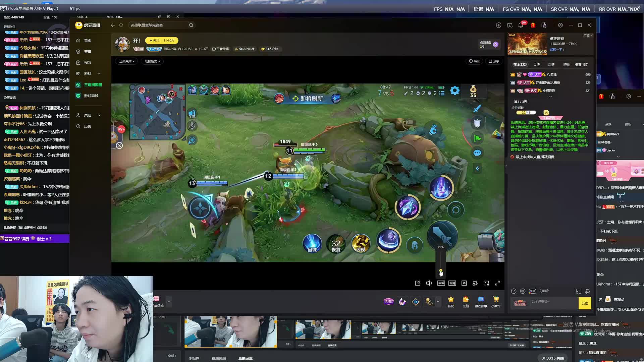Switch to the 周榜 weekly ranking tab
Viewport: 644px width, 362px height.
[551, 64]
